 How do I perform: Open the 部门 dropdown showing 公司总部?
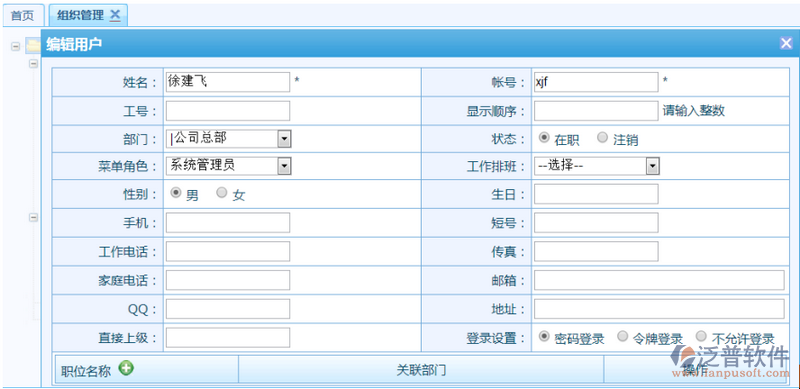coord(229,138)
